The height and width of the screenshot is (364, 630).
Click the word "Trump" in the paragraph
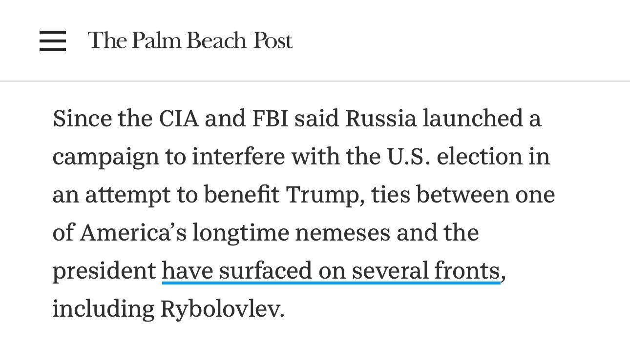(324, 195)
